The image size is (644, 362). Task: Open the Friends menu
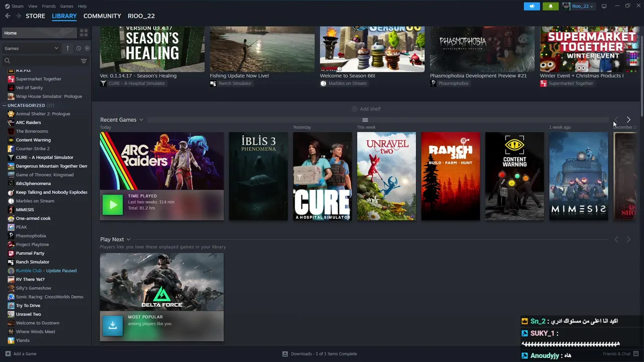point(49,6)
